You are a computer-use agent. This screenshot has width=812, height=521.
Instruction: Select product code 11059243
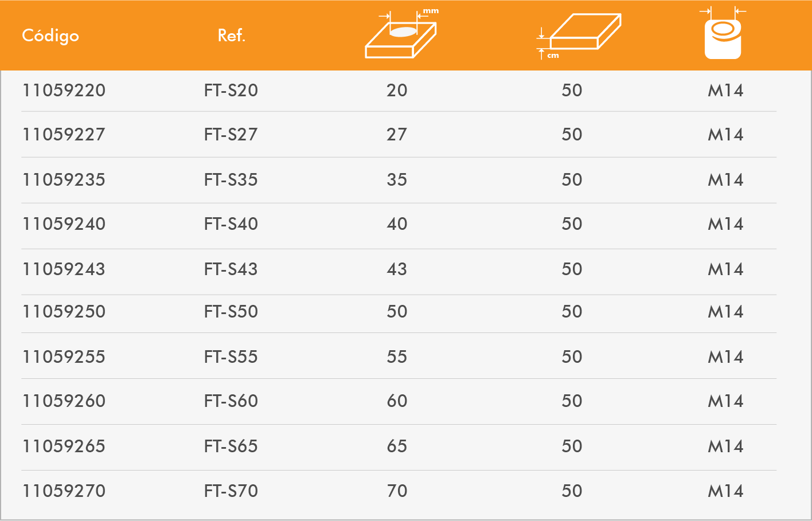pos(64,269)
